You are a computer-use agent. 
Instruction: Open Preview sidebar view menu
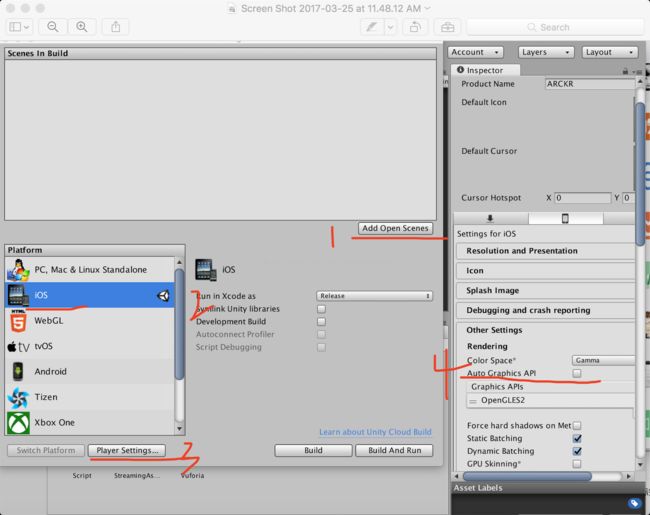tap(19, 27)
